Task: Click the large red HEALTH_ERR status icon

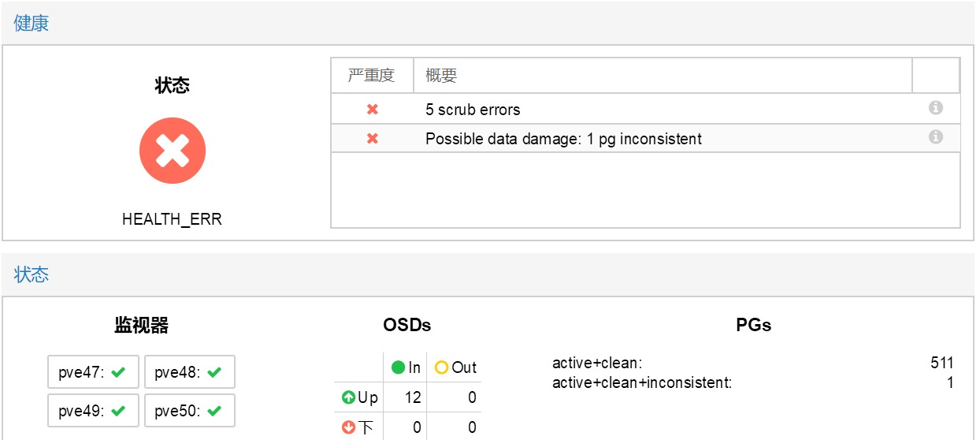Action: [x=173, y=151]
